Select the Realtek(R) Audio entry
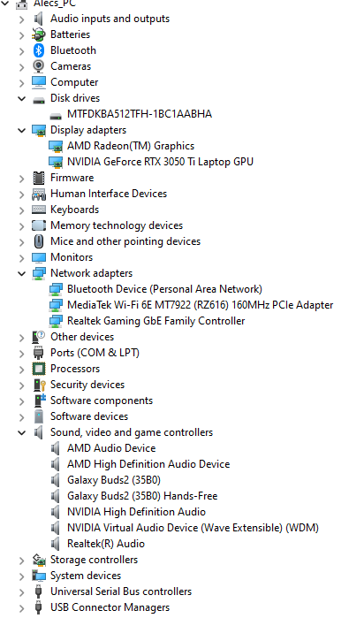The height and width of the screenshot is (641, 364). [x=106, y=544]
